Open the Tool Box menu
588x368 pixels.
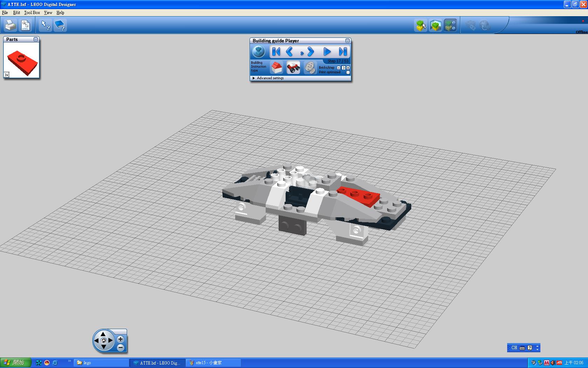pyautogui.click(x=32, y=13)
